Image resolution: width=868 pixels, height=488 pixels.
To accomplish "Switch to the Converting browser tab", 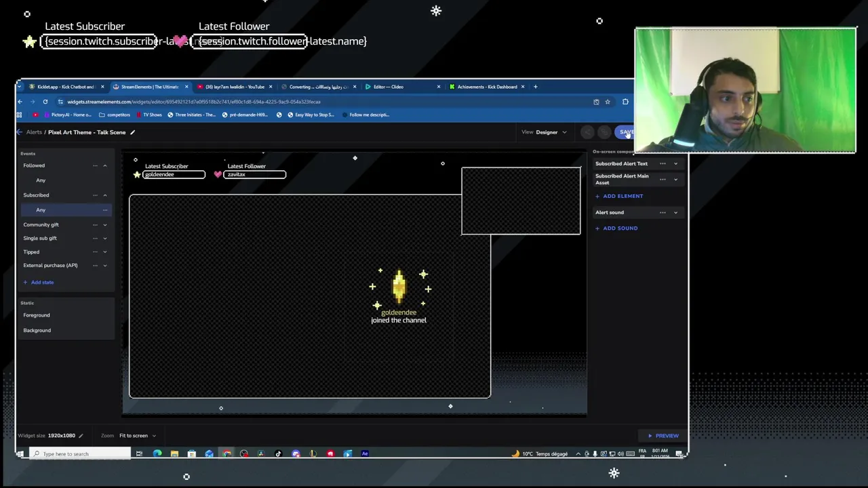I will 319,87.
